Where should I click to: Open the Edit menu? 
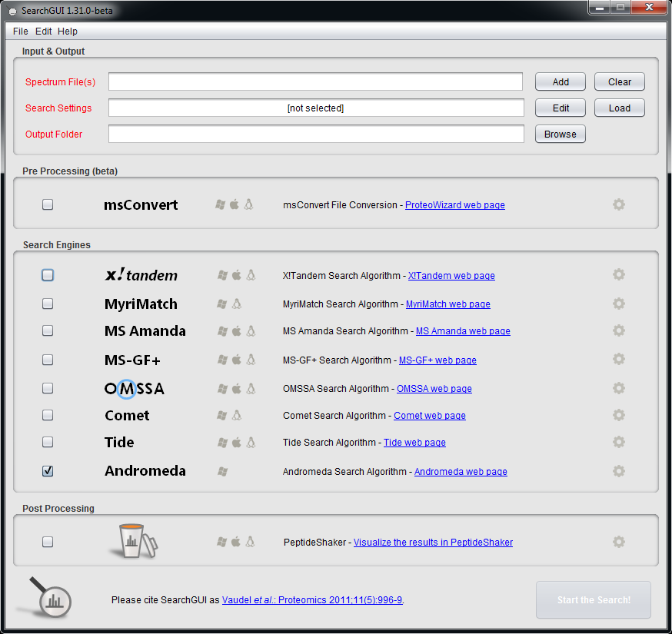(43, 32)
